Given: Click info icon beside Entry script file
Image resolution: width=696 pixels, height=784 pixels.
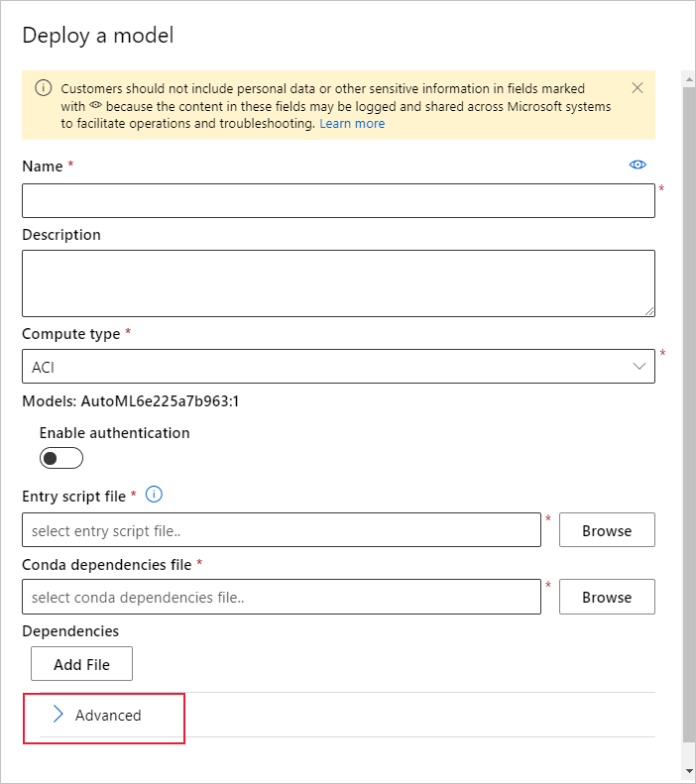Looking at the screenshot, I should point(154,495).
